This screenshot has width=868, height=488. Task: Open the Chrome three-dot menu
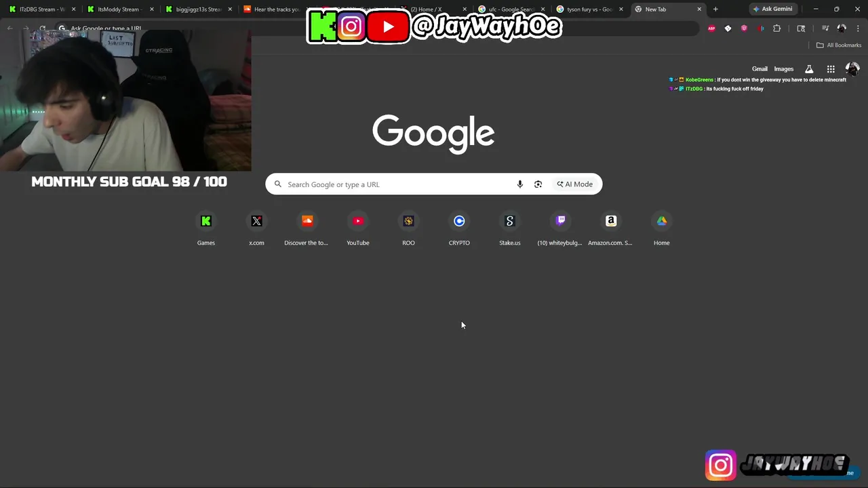coord(857,28)
